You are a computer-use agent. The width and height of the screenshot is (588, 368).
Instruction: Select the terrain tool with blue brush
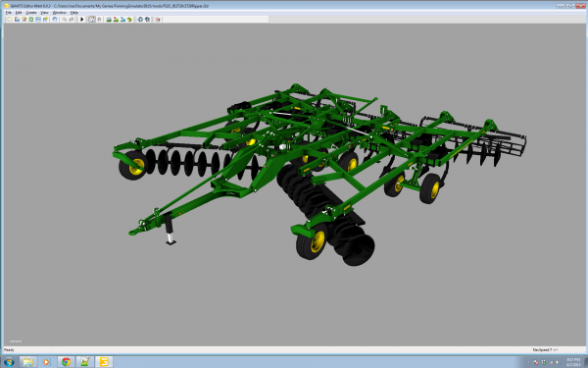pyautogui.click(x=122, y=20)
